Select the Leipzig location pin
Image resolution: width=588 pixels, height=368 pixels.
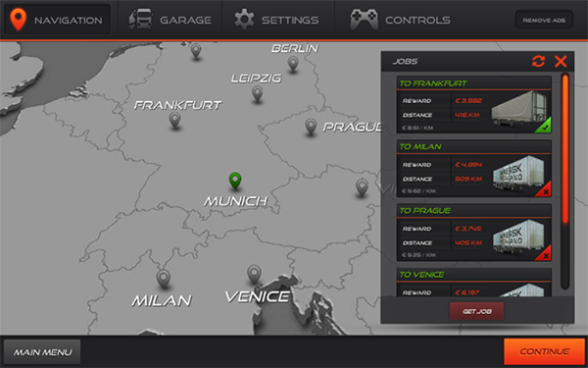257,93
